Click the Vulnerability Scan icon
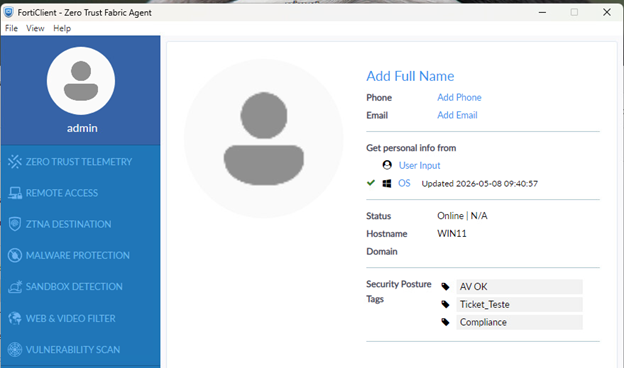The height and width of the screenshot is (368, 624). tap(15, 349)
